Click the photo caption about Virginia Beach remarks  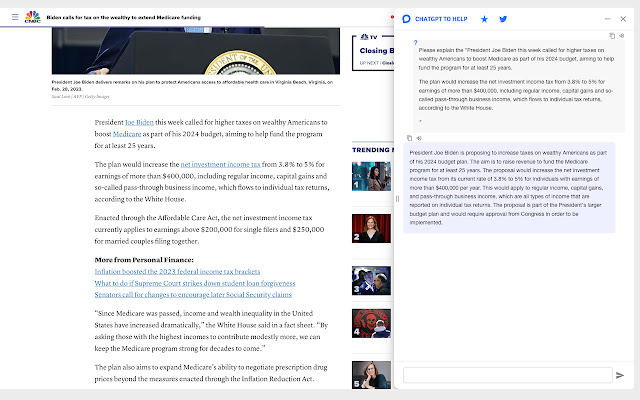[x=192, y=85]
